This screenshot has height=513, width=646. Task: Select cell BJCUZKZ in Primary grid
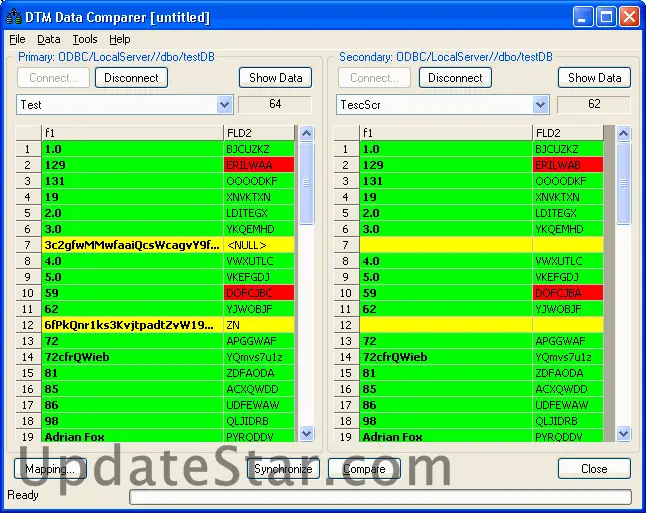(259, 149)
